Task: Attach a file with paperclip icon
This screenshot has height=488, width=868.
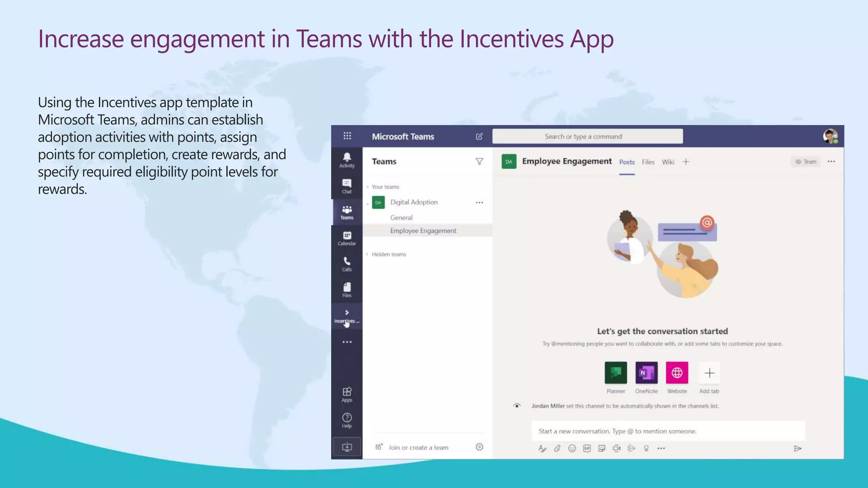Action: pos(557,448)
